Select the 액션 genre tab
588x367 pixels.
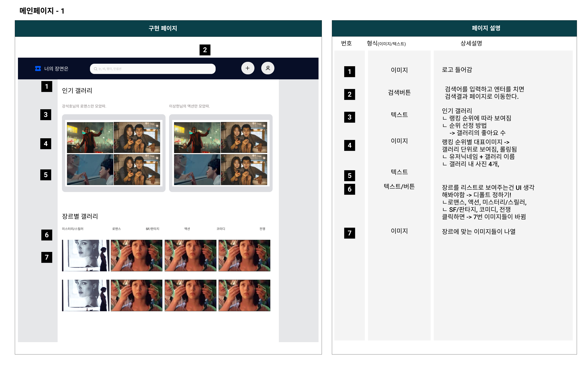pyautogui.click(x=187, y=229)
